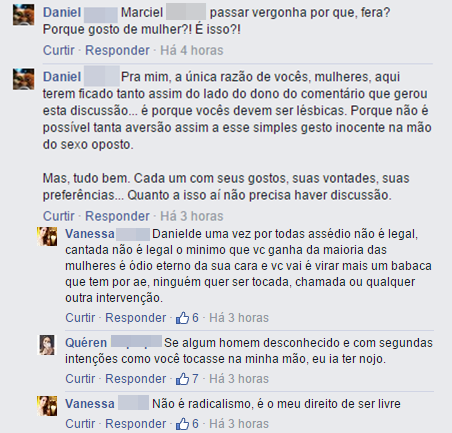Image resolution: width=452 pixels, height=433 pixels.
Task: Click Responder on Vanessa's radicalismo comment
Action: 136,424
